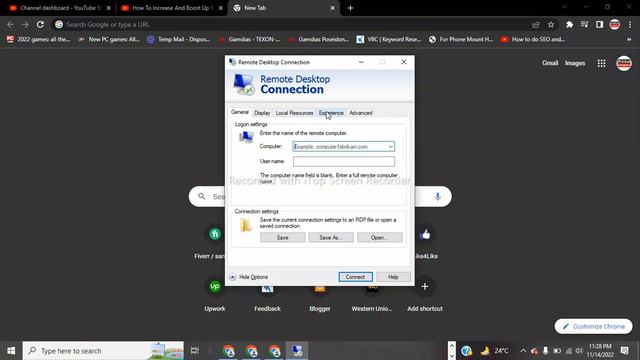Share this page icon in address bar
640x360 pixels.
(536, 24)
